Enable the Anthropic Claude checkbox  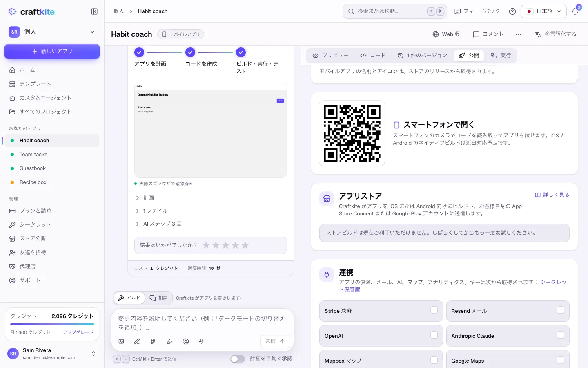pyautogui.click(x=561, y=335)
